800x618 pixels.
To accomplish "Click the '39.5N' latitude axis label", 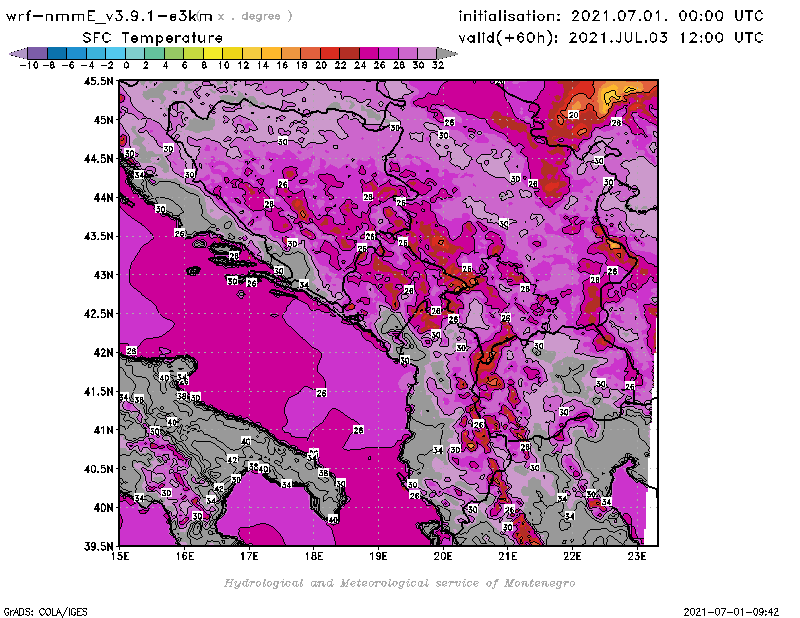I will point(98,546).
